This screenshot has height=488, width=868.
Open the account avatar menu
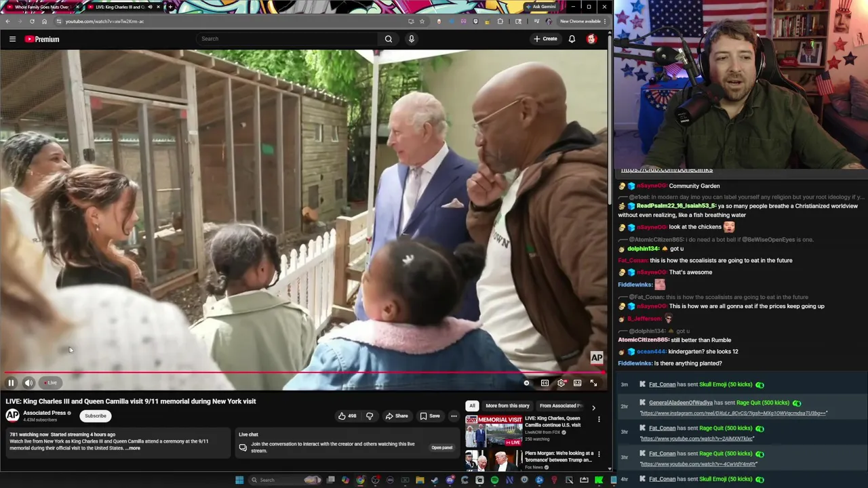point(591,39)
